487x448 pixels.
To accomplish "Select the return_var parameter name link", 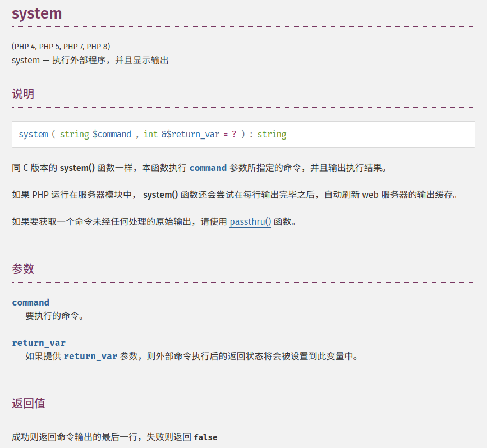I will 38,342.
